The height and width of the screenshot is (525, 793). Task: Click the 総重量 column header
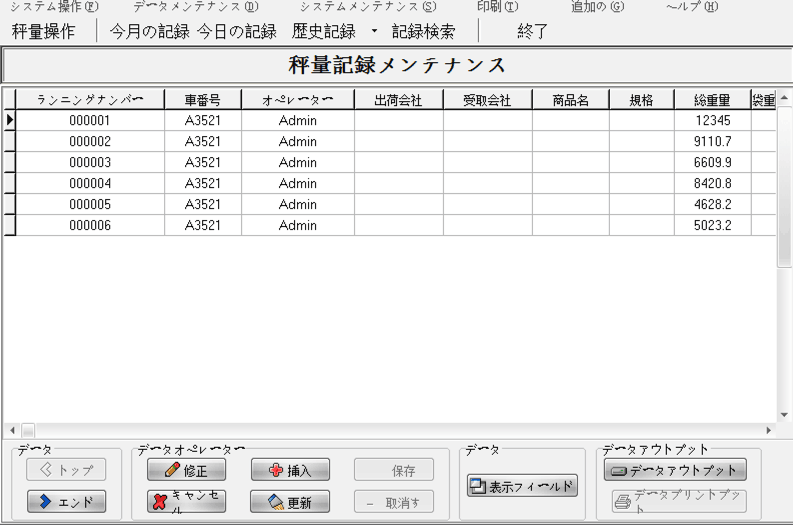pos(712,100)
